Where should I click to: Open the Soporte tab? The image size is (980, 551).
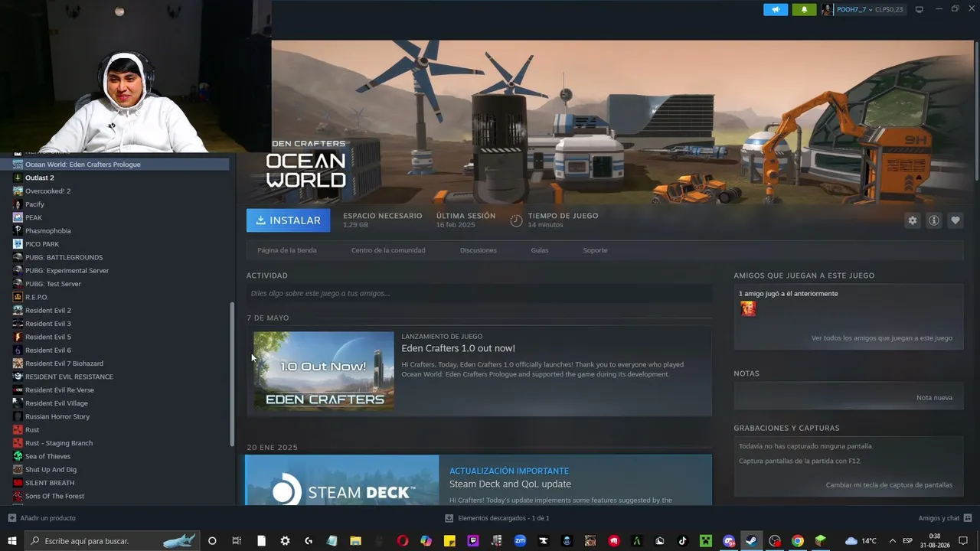point(595,250)
